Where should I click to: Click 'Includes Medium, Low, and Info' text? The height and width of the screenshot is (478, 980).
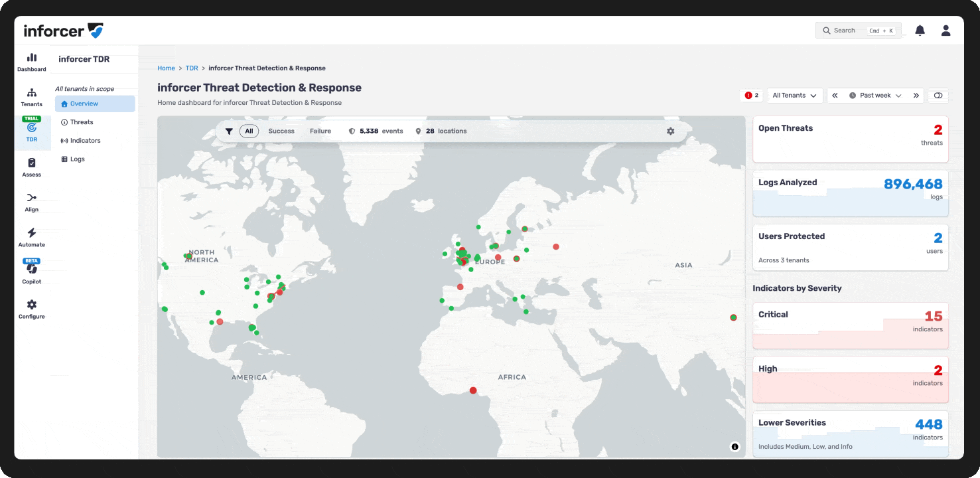coord(805,447)
